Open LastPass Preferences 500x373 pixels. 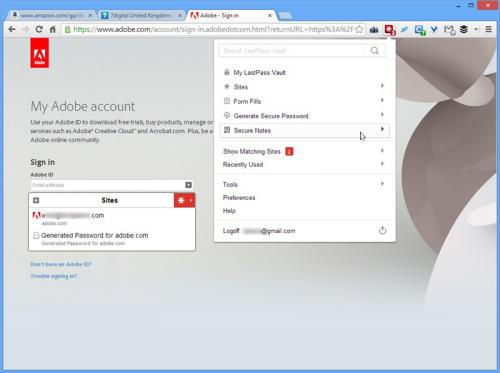coord(305,197)
